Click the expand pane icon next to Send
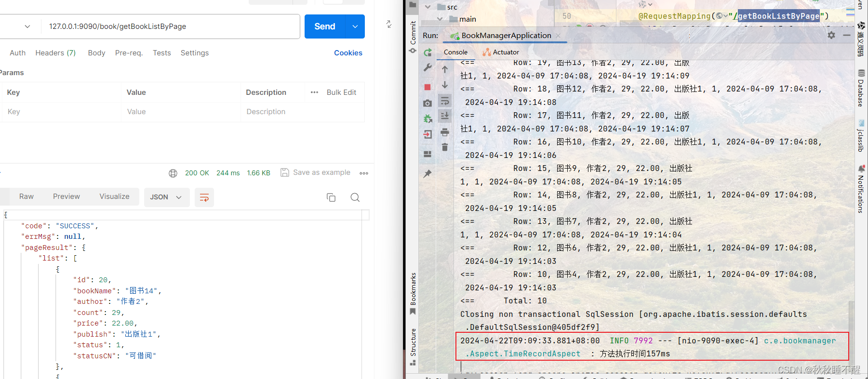The image size is (868, 379). pos(389,24)
